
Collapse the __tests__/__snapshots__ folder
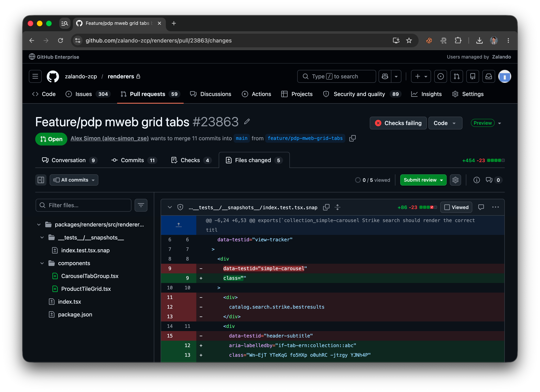click(42, 238)
